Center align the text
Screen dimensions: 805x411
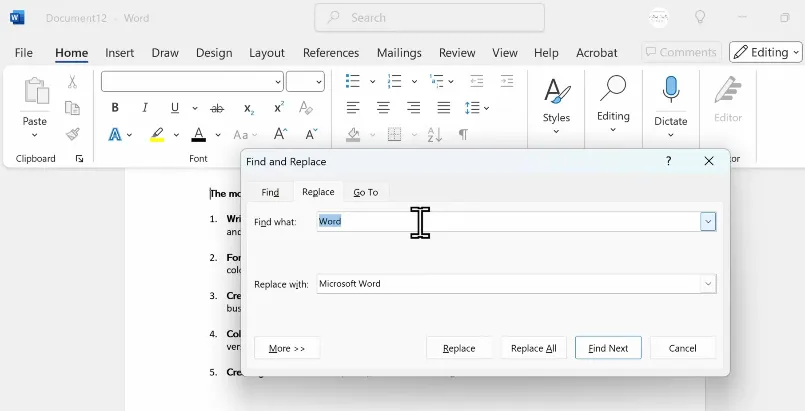click(x=383, y=107)
